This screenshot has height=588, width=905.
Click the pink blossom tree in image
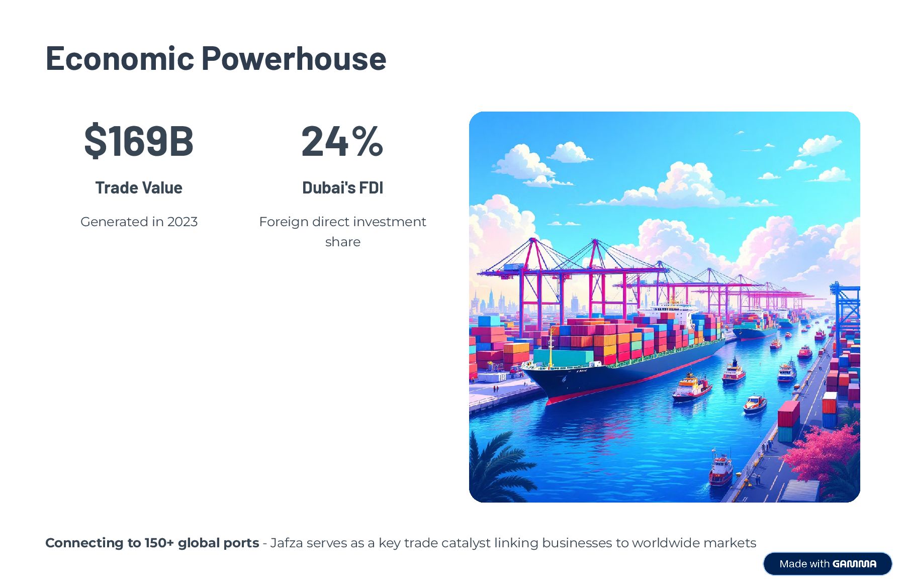point(825,452)
